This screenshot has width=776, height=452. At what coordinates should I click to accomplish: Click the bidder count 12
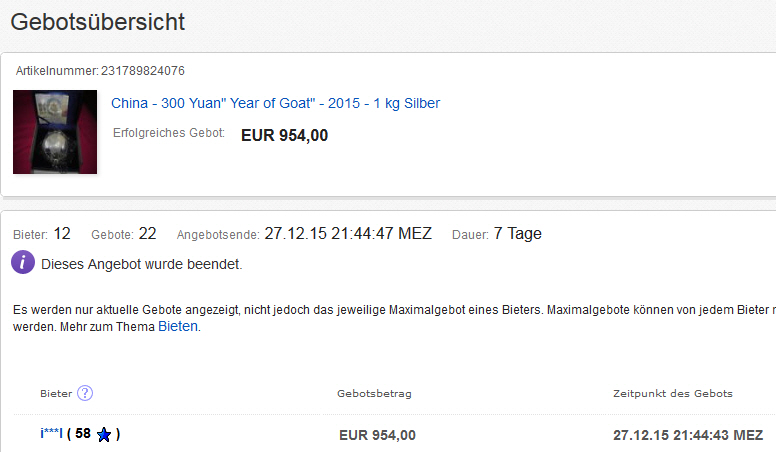click(62, 234)
